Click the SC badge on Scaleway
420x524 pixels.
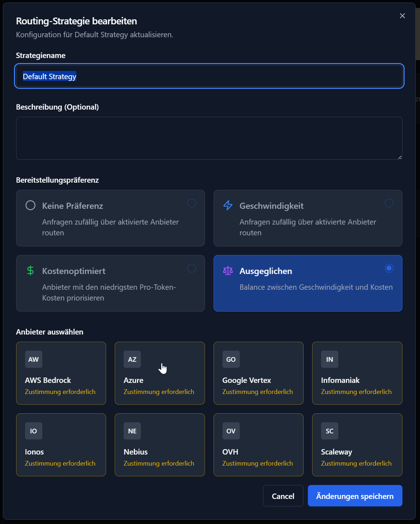[x=329, y=431]
